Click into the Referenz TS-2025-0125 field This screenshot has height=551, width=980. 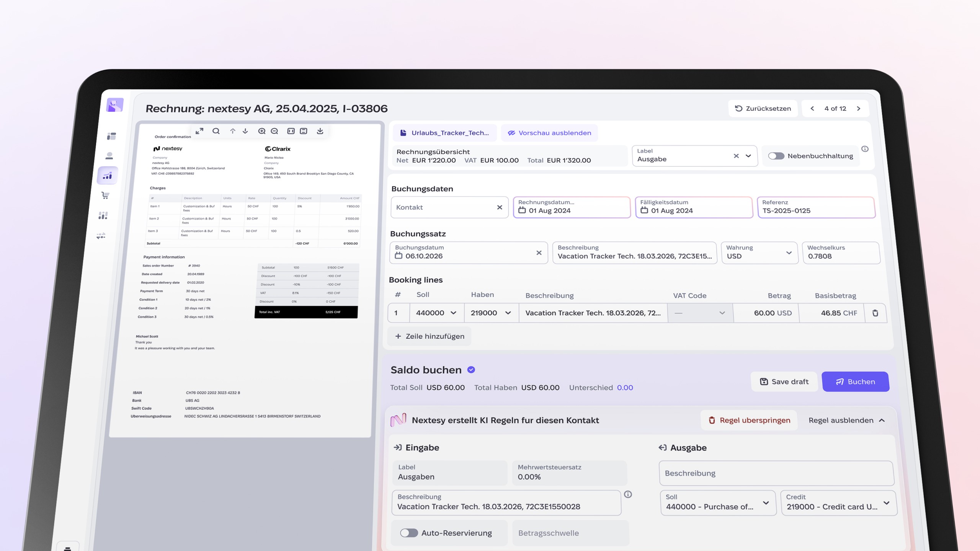tap(816, 207)
